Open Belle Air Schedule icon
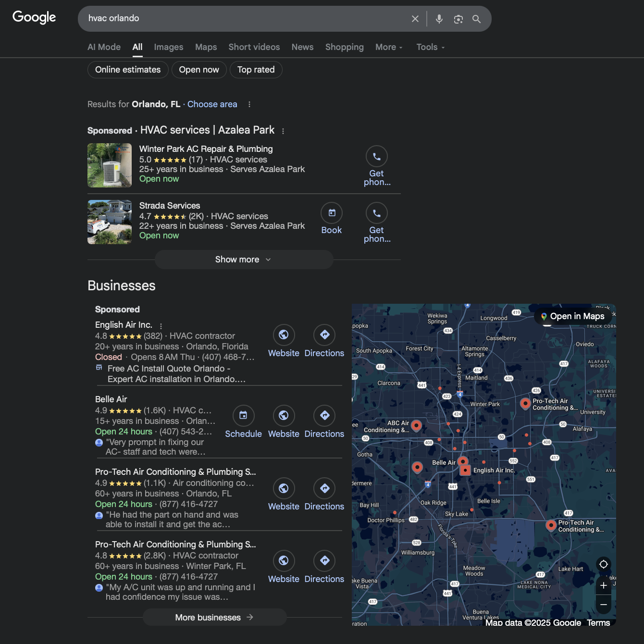The width and height of the screenshot is (644, 644). tap(243, 416)
